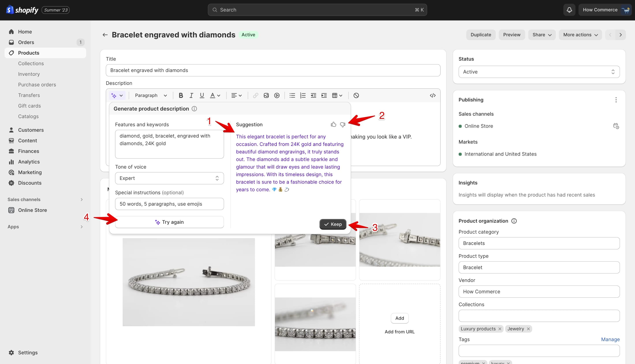635x364 pixels.
Task: Click Add from URL link
Action: click(x=399, y=332)
